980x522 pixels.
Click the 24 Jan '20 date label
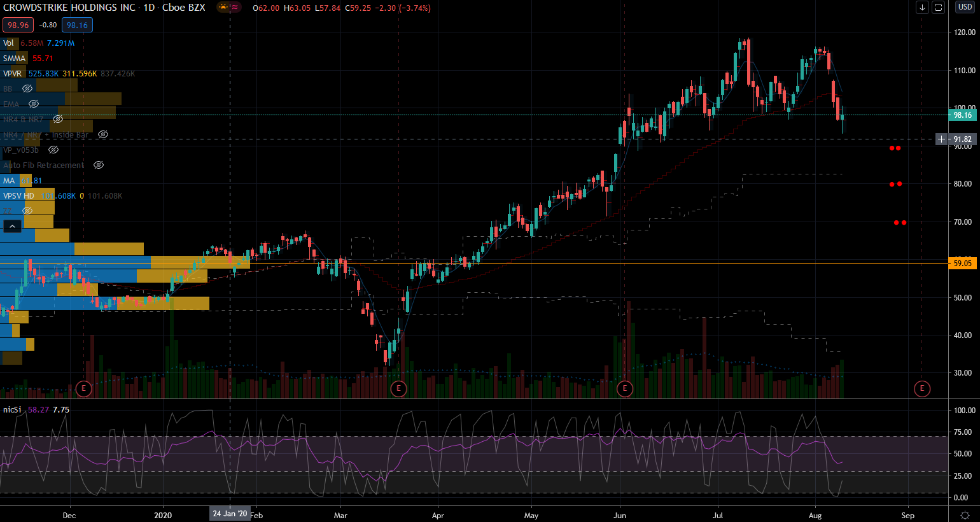click(230, 514)
